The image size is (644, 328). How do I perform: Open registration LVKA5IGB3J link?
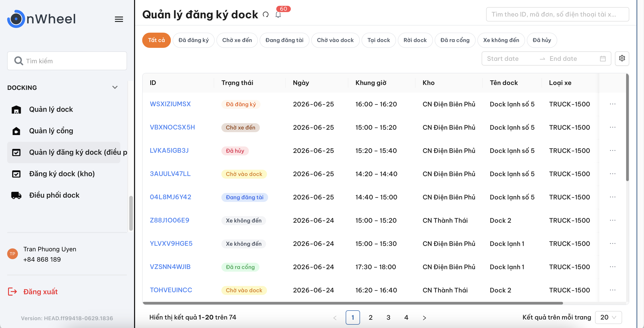point(169,150)
